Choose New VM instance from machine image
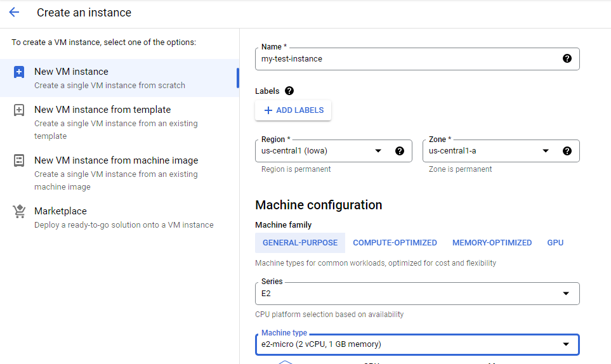 pos(119,173)
